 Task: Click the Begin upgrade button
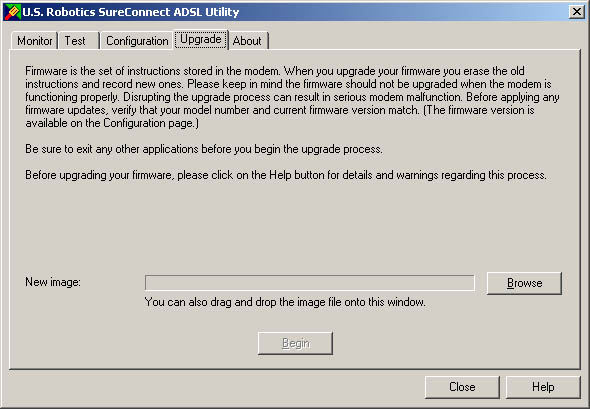(295, 343)
